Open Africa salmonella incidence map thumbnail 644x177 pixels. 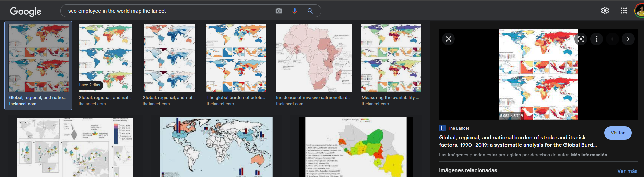point(314,58)
